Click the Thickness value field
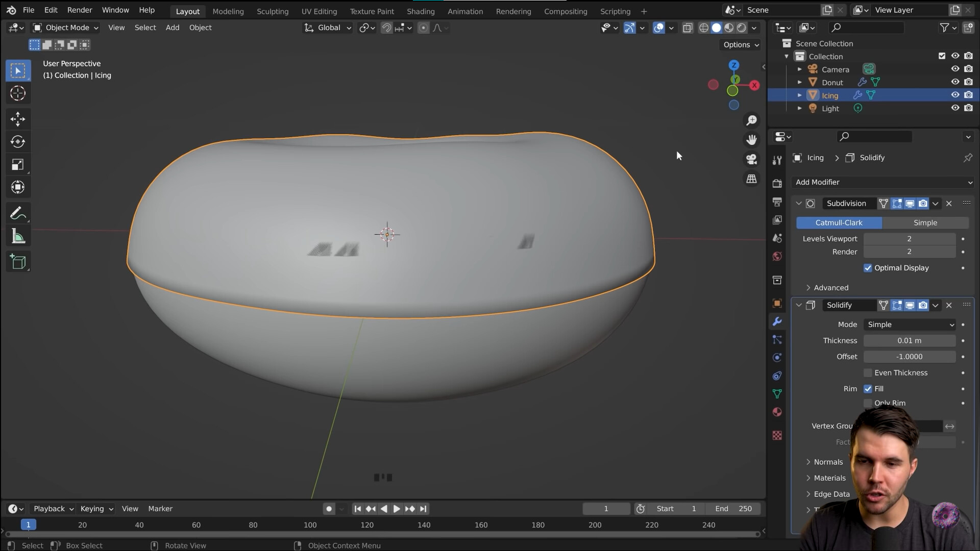 coord(910,341)
